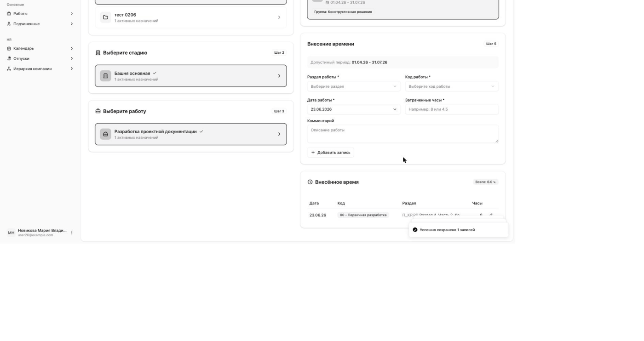Click the building icon in Башня основная card

[x=105, y=76]
